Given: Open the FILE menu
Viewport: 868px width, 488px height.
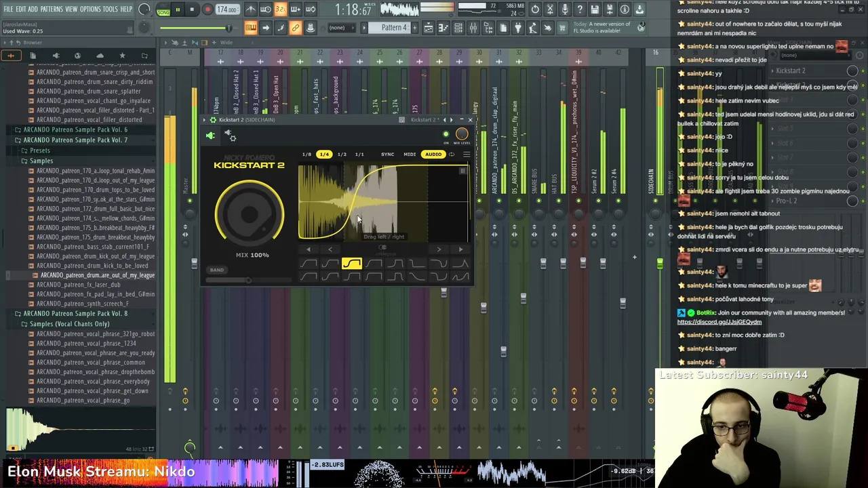Looking at the screenshot, I should coord(9,9).
